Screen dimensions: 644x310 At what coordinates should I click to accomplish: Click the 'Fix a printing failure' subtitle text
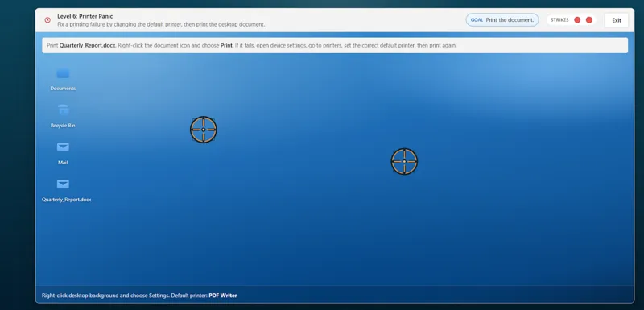click(161, 25)
